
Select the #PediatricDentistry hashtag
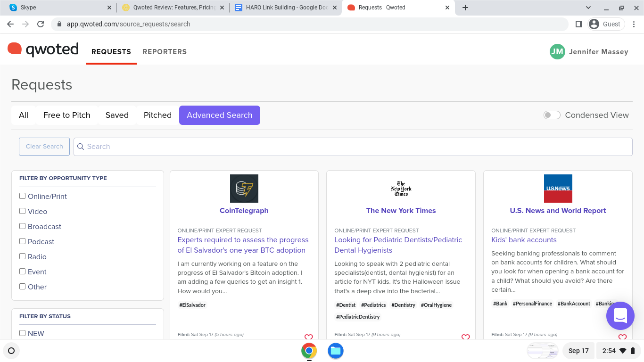pos(358,317)
